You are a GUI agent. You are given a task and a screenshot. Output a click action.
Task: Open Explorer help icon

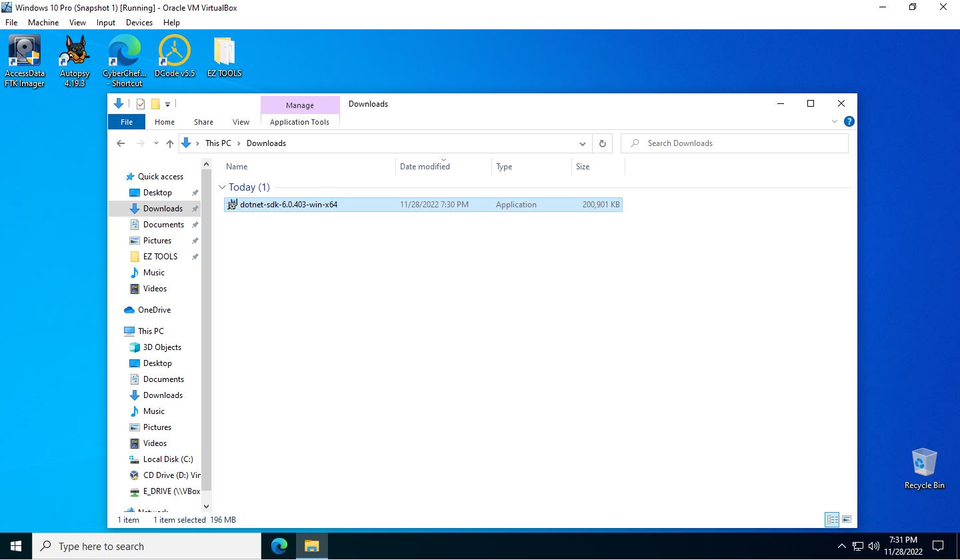(x=849, y=122)
